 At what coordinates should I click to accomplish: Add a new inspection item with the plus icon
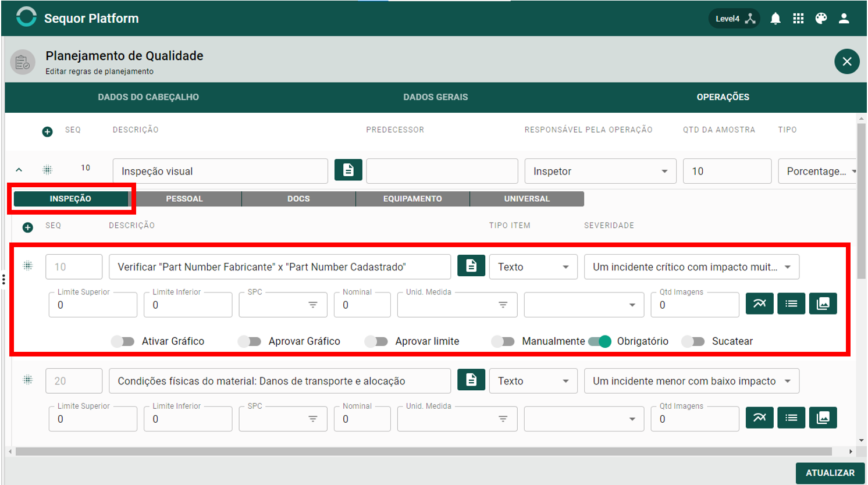pos(28,227)
